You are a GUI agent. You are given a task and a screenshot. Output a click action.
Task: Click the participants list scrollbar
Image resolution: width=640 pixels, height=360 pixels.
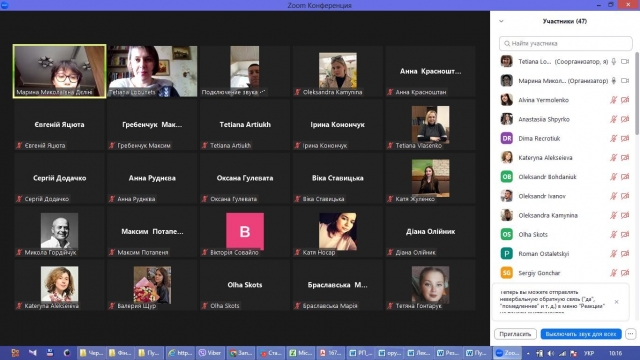coord(637,94)
